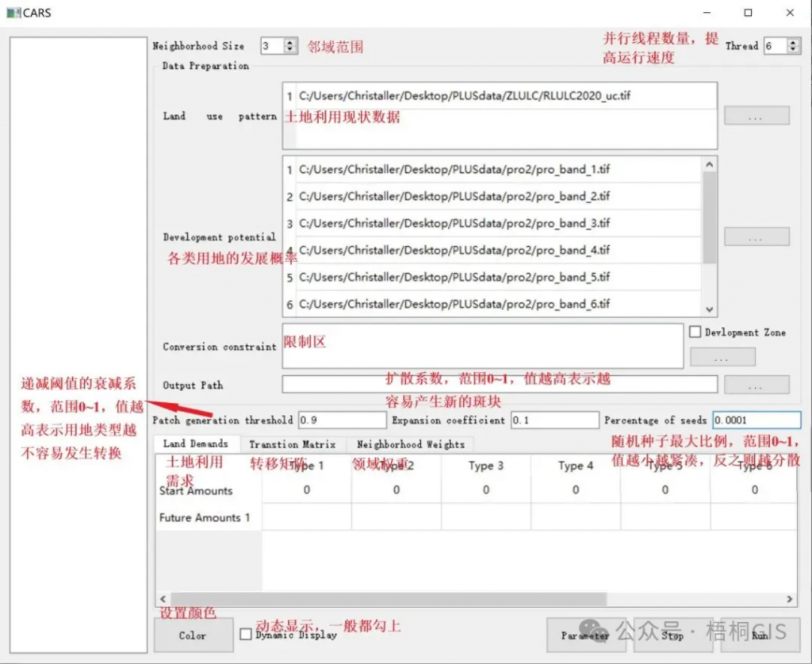Click the Future Amounts 1 cell under Type 3

click(486, 517)
